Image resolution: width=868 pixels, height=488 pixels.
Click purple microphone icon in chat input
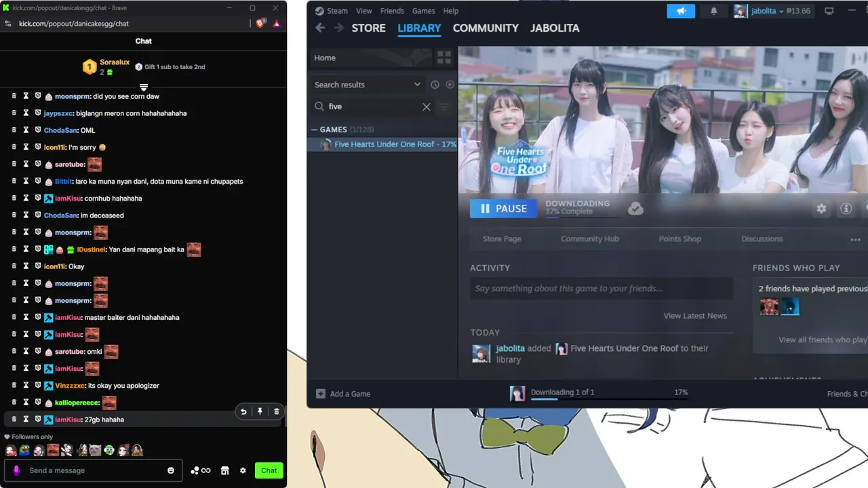[x=16, y=470]
